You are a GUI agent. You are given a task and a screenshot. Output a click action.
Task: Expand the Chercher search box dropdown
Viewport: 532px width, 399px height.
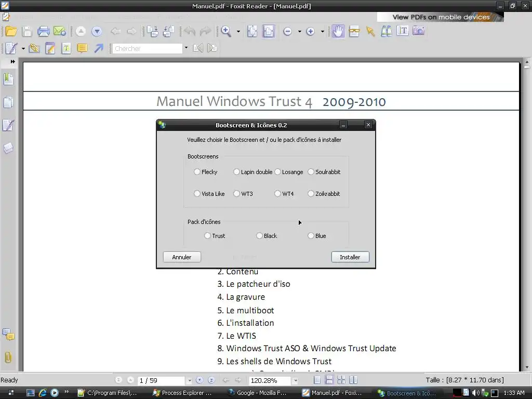[x=186, y=48]
